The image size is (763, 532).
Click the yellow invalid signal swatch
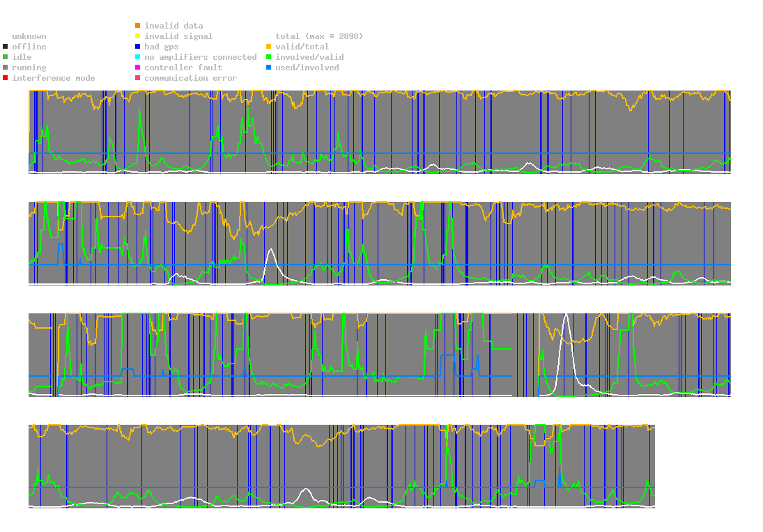138,36
